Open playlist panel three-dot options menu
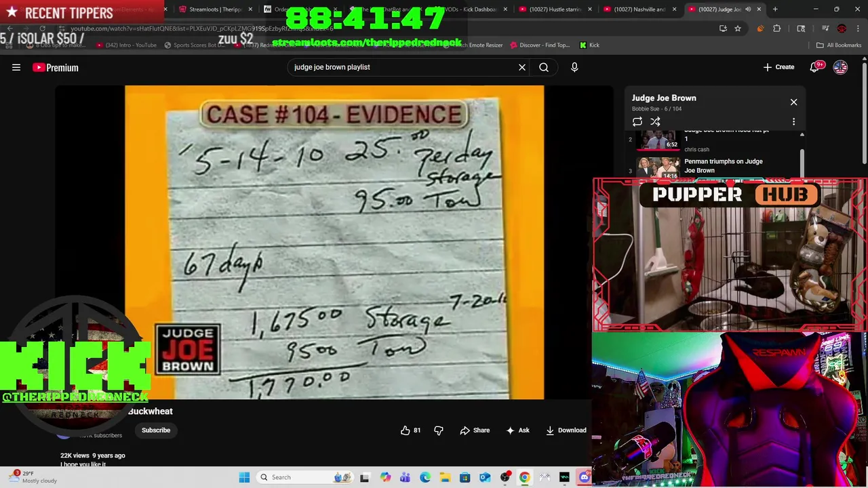 click(x=793, y=122)
